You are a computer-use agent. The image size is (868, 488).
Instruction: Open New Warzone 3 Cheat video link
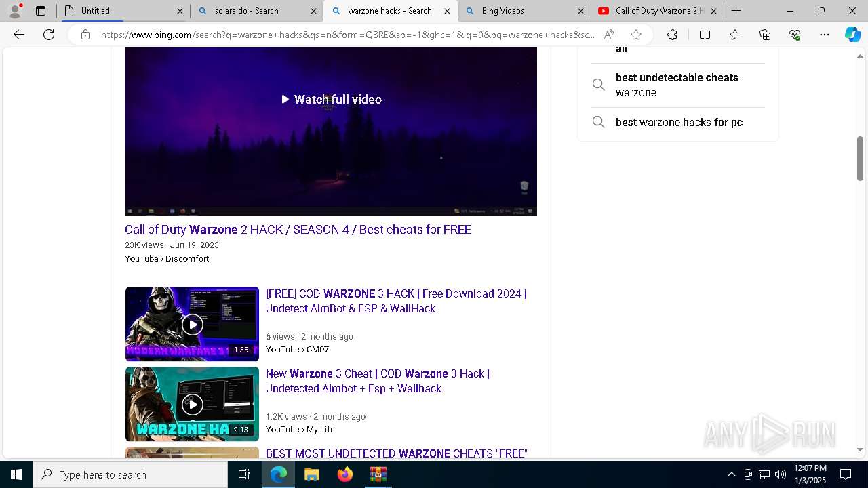[377, 381]
